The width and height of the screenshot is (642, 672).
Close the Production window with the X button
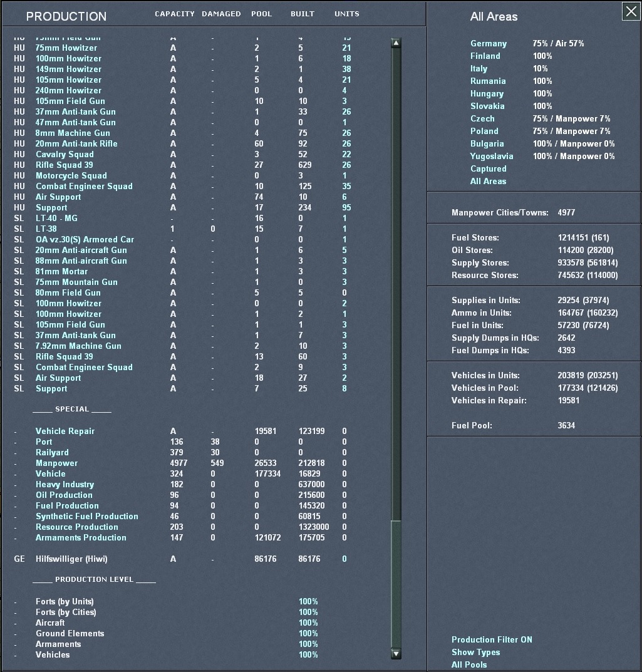coord(631,11)
